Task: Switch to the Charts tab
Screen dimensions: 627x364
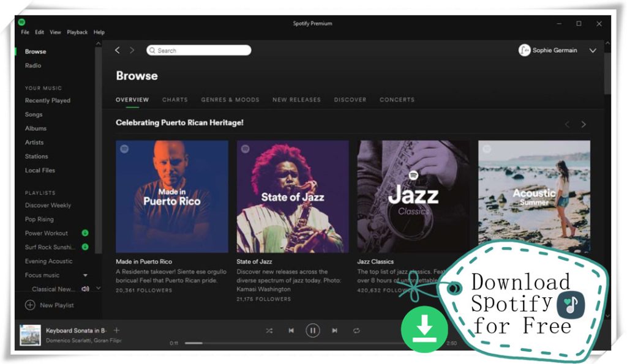Action: tap(175, 100)
